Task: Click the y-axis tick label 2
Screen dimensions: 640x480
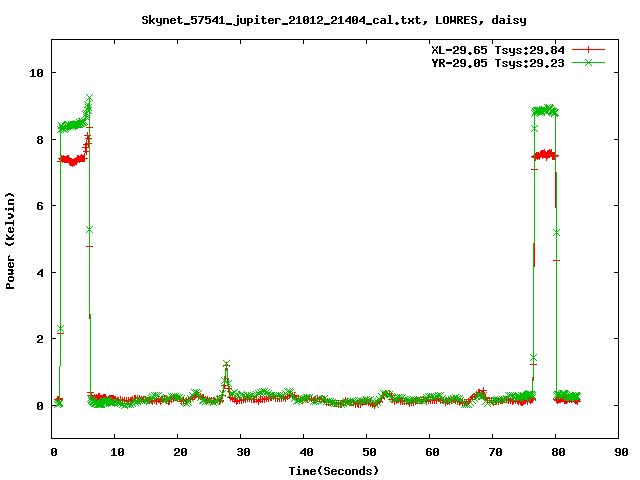Action: (40, 339)
